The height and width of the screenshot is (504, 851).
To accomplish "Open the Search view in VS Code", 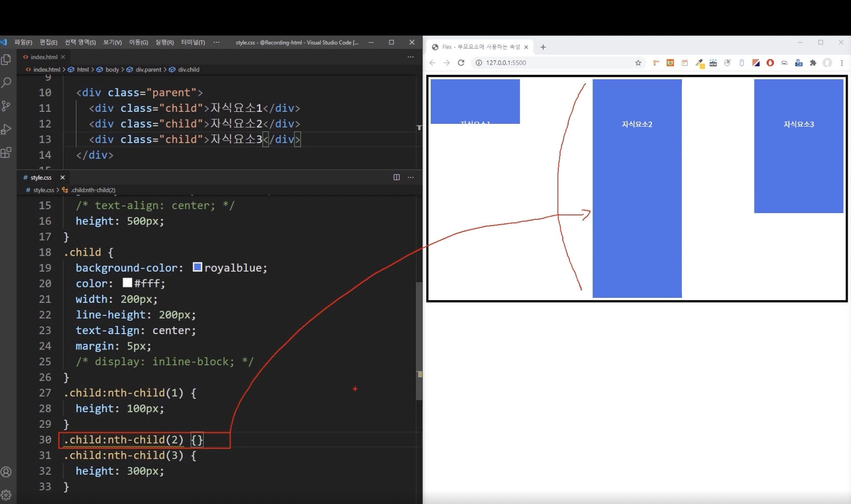I will point(6,83).
